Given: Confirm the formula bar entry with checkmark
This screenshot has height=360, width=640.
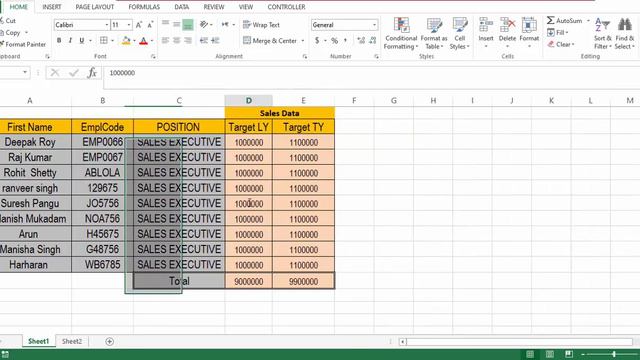Looking at the screenshot, I should tap(74, 73).
